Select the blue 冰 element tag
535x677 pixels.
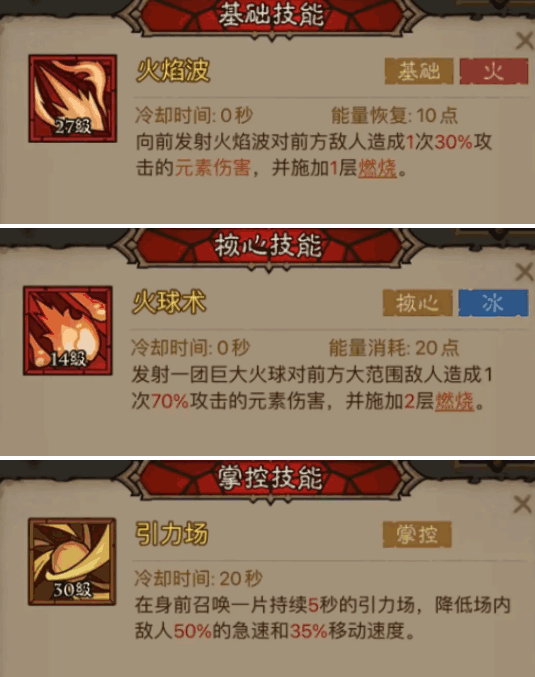[493, 303]
